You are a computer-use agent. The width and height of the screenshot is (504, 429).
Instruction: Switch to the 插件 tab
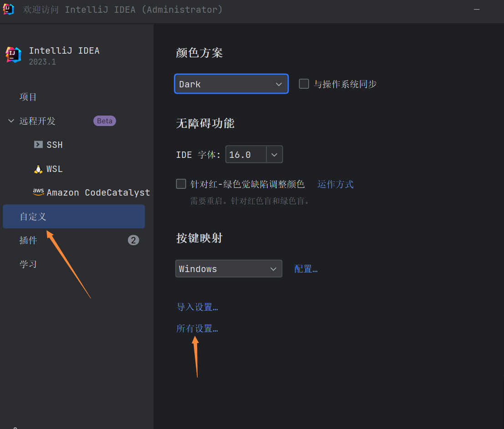pos(28,240)
